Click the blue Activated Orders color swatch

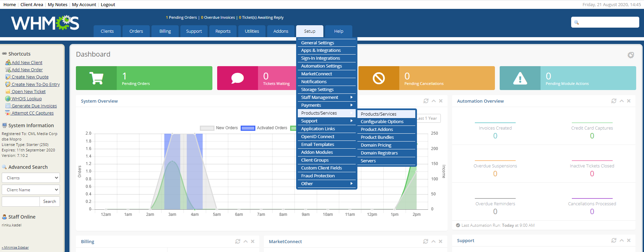[248, 128]
